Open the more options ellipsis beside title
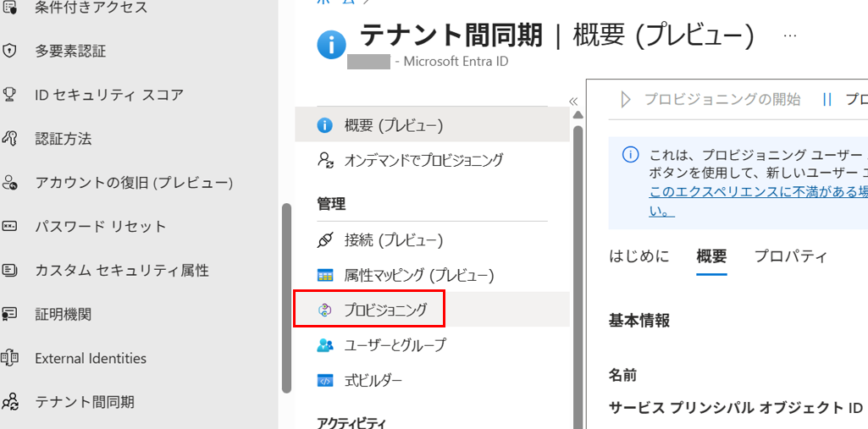 pyautogui.click(x=790, y=36)
